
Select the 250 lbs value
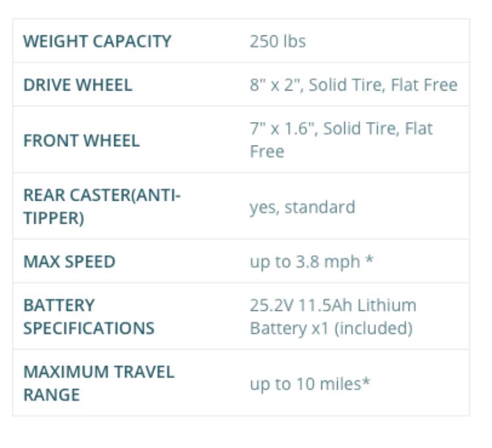coord(277,41)
